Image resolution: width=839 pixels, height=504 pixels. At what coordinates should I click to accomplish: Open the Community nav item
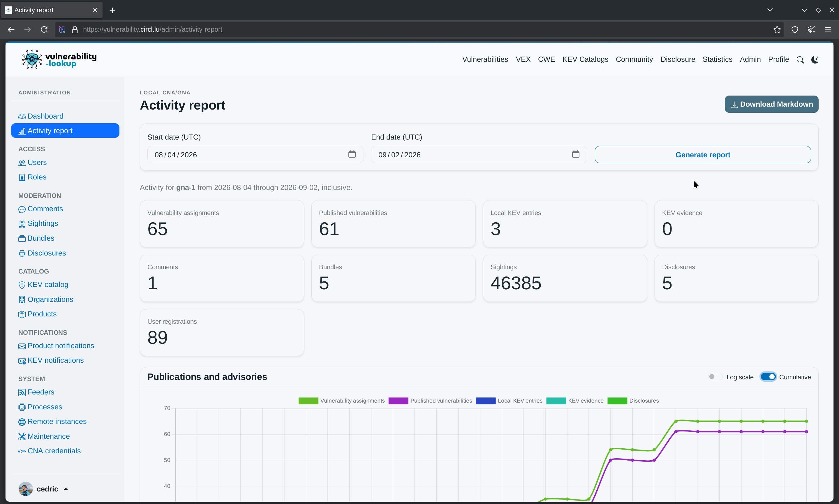pyautogui.click(x=634, y=59)
